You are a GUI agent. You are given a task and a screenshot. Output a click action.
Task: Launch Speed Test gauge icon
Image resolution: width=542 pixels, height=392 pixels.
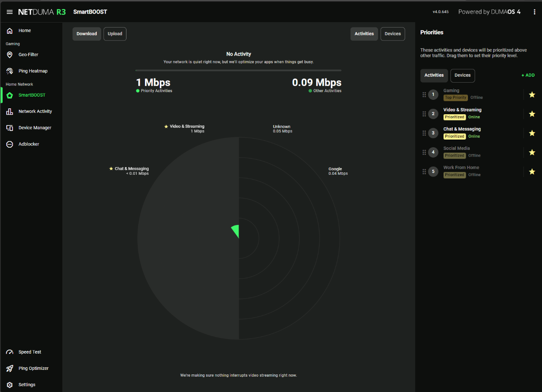[x=9, y=352]
